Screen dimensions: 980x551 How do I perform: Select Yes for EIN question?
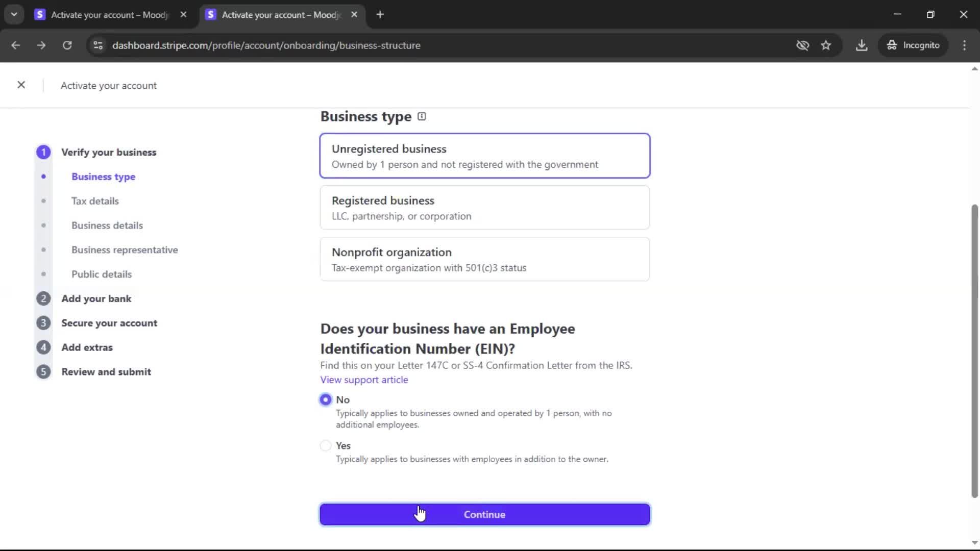[x=326, y=445]
